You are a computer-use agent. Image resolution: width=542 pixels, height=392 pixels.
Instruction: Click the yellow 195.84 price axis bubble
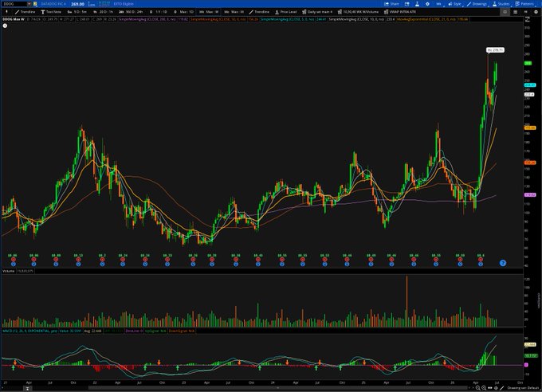530,128
